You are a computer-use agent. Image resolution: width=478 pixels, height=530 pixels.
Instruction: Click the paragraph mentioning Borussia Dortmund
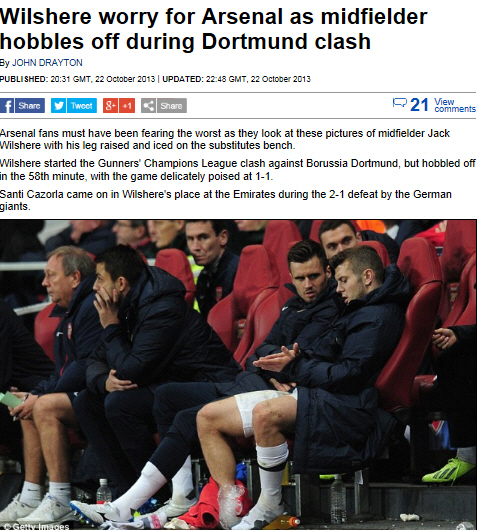pyautogui.click(x=238, y=170)
